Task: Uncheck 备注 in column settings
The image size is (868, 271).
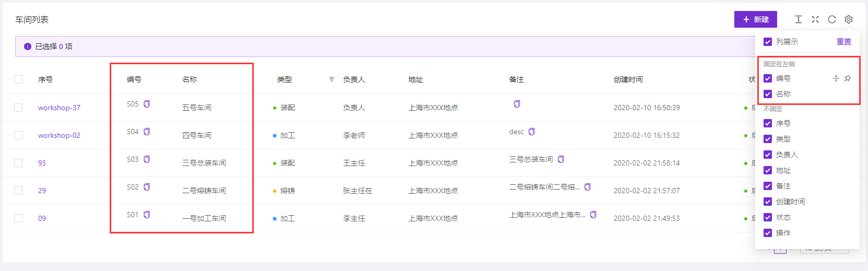Action: coord(768,186)
